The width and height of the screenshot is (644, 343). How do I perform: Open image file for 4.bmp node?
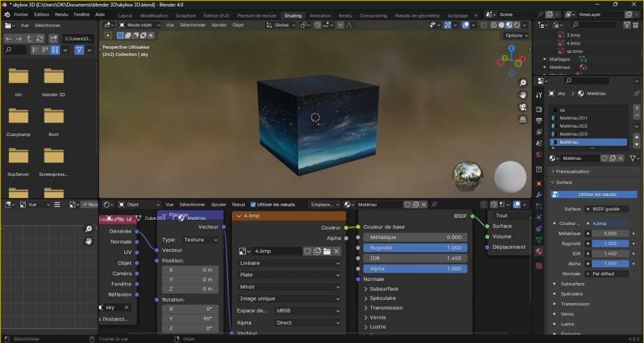click(327, 251)
